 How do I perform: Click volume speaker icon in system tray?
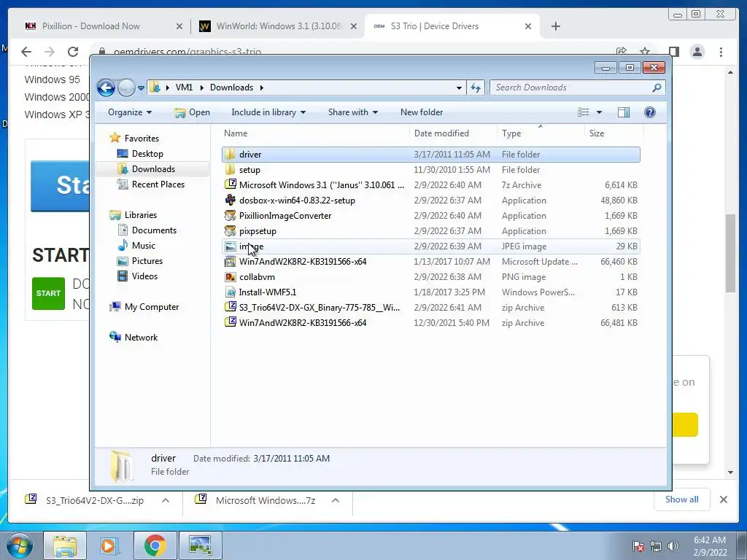click(x=673, y=546)
